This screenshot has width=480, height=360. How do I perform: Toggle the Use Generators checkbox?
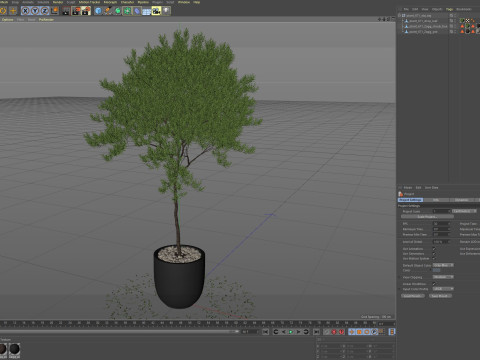coord(434,254)
